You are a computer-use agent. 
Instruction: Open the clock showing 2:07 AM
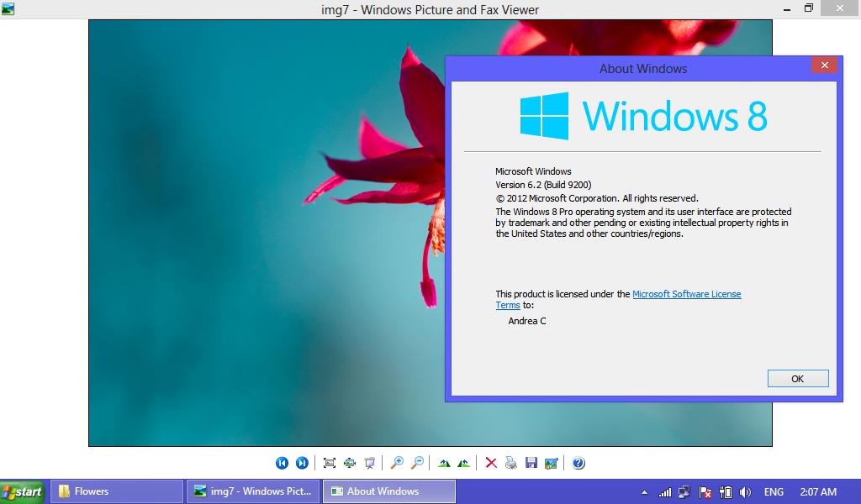click(818, 492)
